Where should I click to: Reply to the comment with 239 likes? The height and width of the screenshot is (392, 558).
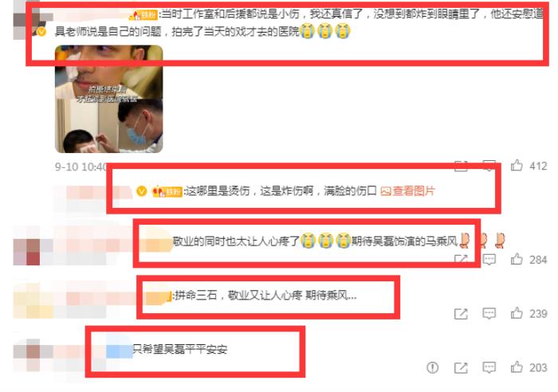tap(489, 314)
